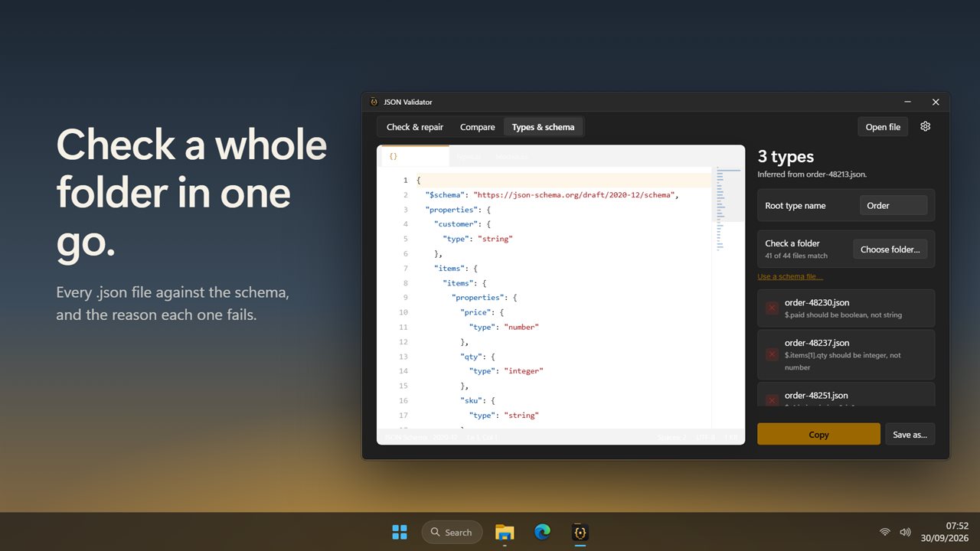Click the JSON Validator taskbar icon
Viewport: 980px width, 551px height.
[580, 532]
